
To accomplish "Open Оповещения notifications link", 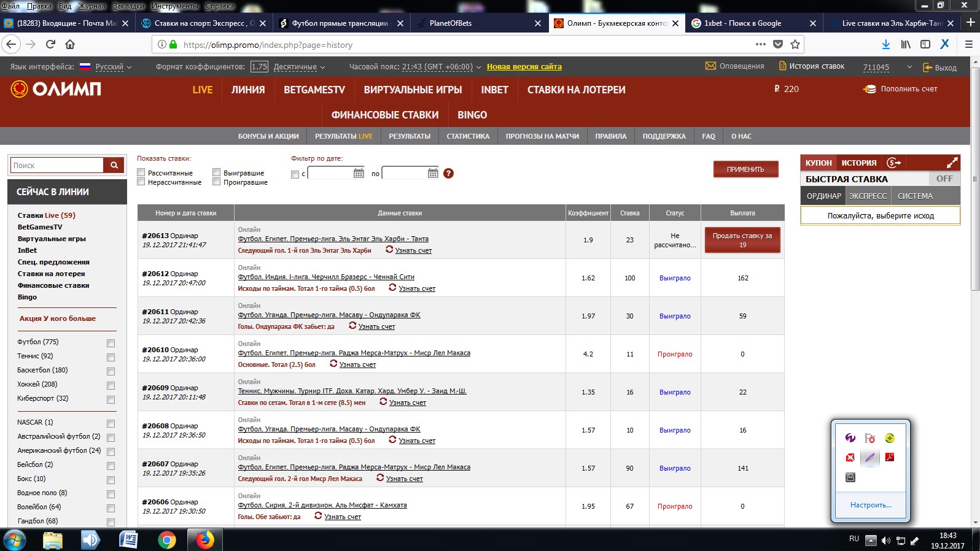I will [742, 66].
